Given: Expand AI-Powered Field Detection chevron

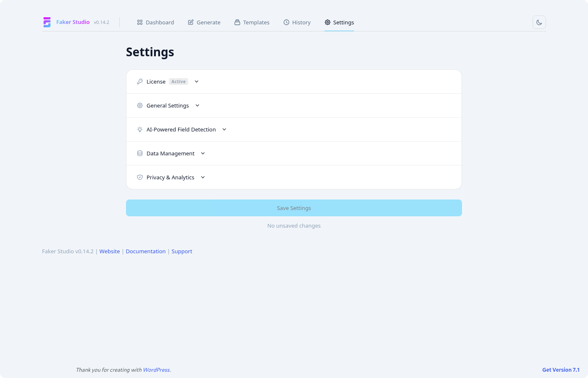Looking at the screenshot, I should coord(224,129).
